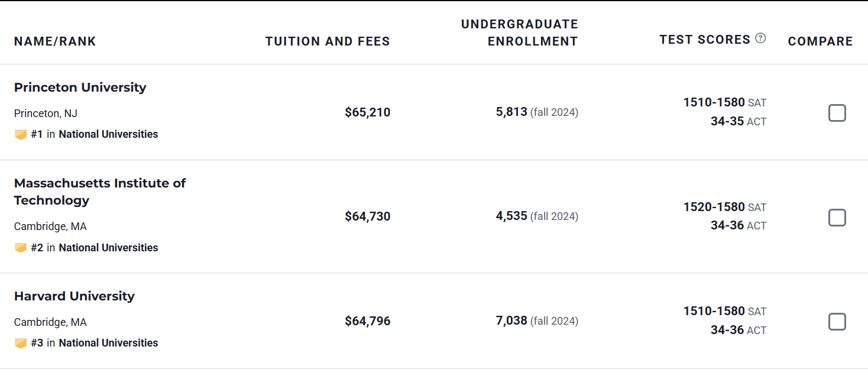Click Harvard's 7,038 enrollment figure
The width and height of the screenshot is (868, 369).
pos(511,321)
